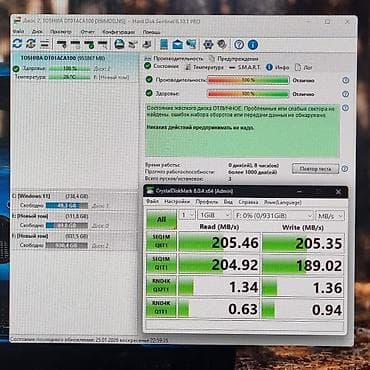Image resolution: width=370 pixels, height=370 pixels.
Task: Click the first disk test toolbar icon
Action: 61,44
